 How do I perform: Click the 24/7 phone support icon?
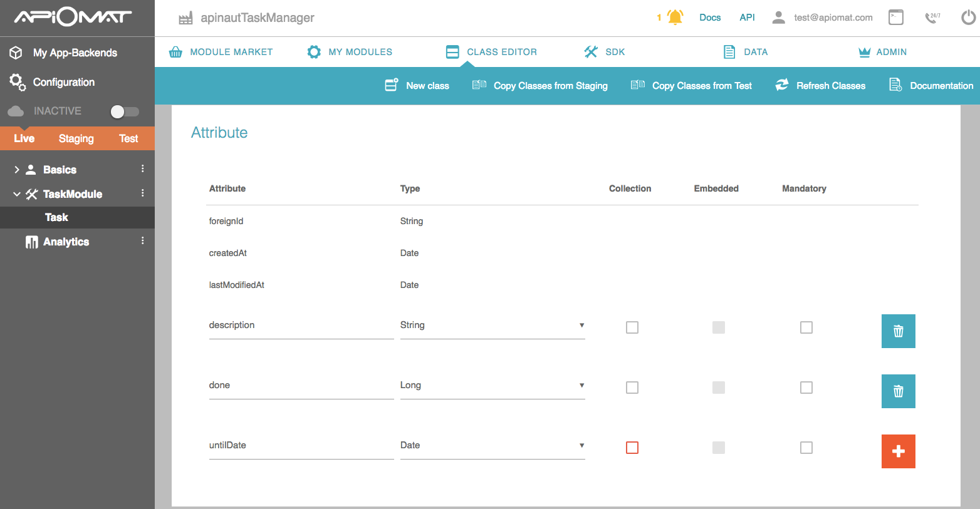click(x=932, y=18)
